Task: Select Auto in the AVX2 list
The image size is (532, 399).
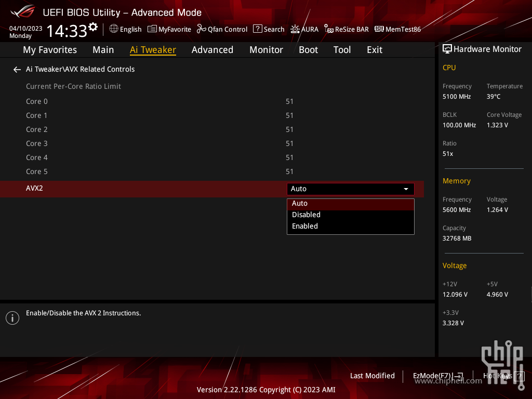Action: [x=351, y=204]
